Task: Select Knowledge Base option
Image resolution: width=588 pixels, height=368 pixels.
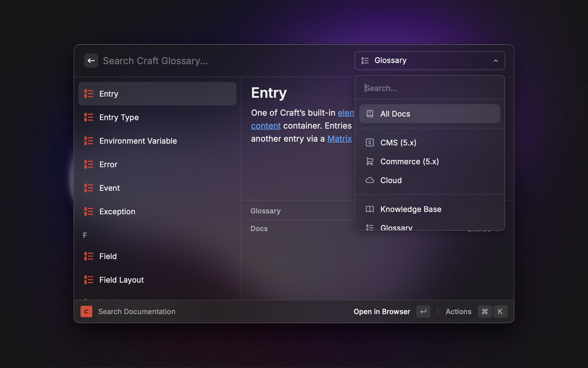Action: click(410, 209)
